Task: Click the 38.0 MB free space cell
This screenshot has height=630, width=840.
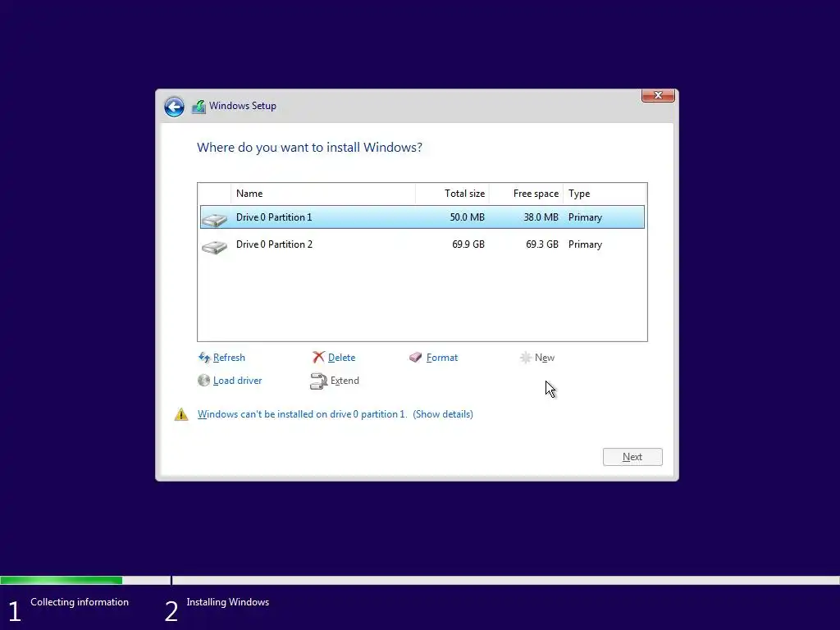Action: point(541,217)
